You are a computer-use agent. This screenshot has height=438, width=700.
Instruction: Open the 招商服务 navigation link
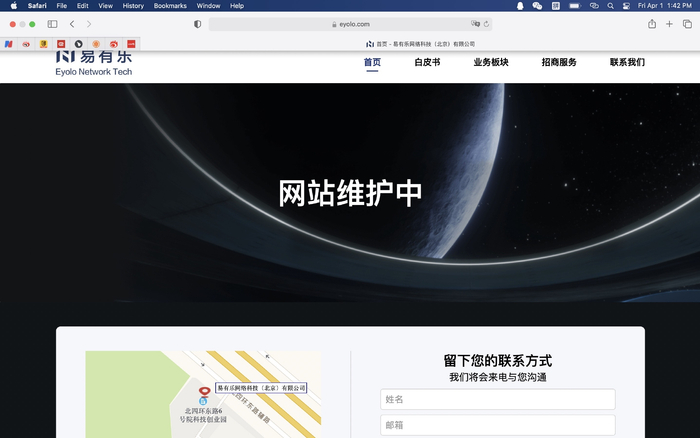559,62
